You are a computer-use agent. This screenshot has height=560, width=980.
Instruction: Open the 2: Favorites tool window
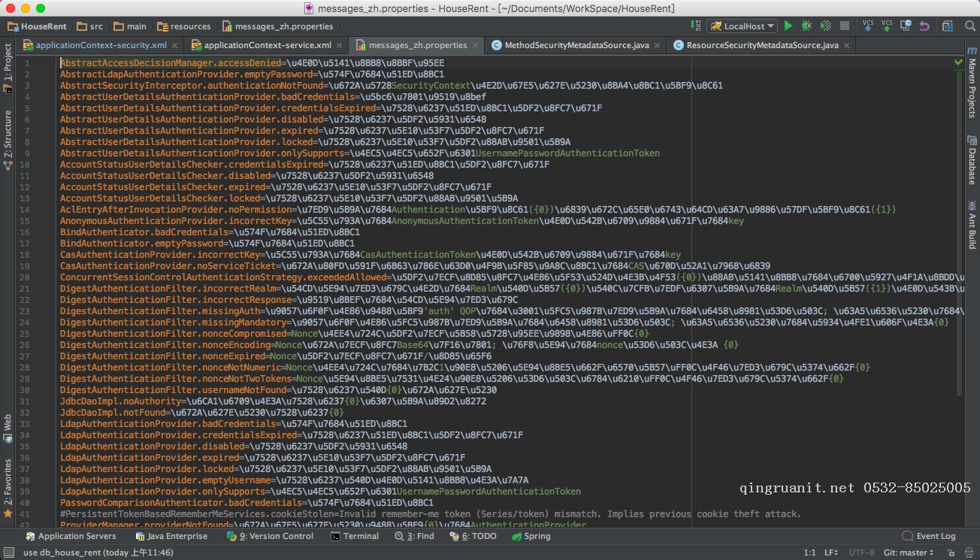(8, 488)
